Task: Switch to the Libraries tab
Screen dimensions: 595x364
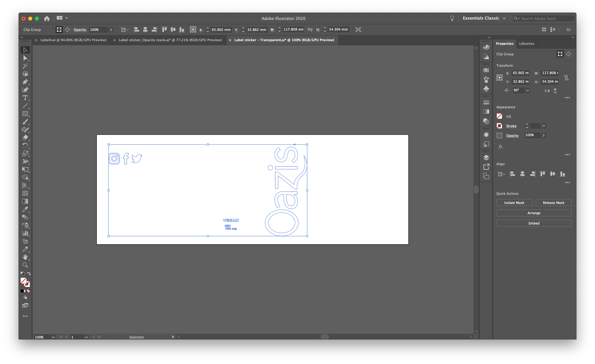Action: pyautogui.click(x=526, y=44)
